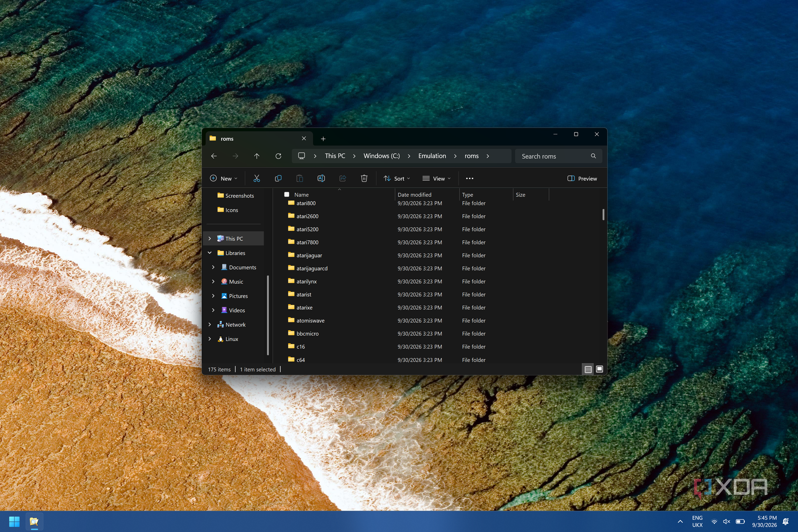Open the Windows Start button
Viewport: 798px width, 532px height.
tap(14, 521)
